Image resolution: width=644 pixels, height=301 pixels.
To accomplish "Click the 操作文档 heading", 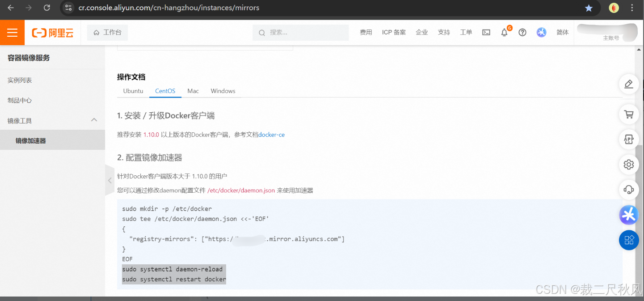I will click(x=131, y=77).
